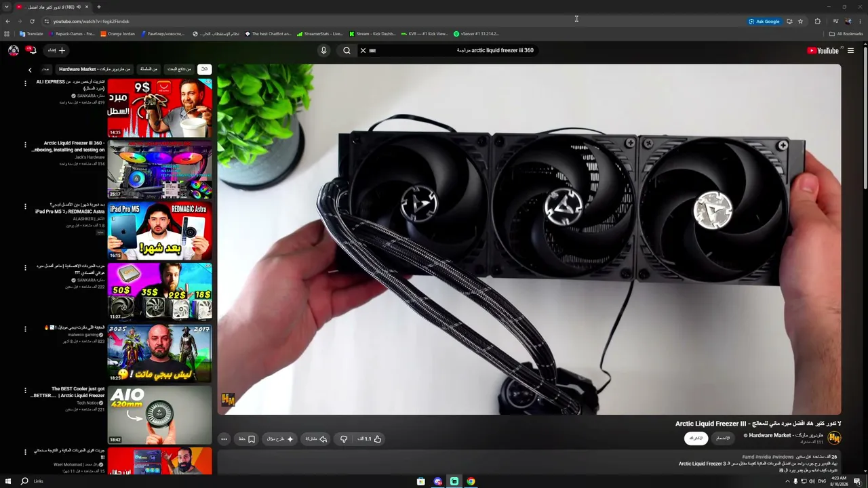
Task: Open 'The BEST Cooler just got BETTER' title
Action: [x=68, y=392]
